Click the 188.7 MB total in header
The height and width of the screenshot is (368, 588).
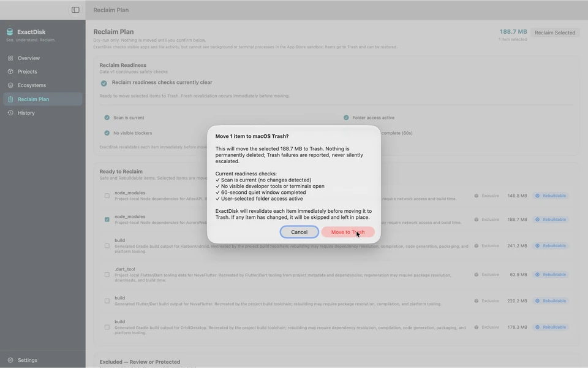[x=513, y=31]
